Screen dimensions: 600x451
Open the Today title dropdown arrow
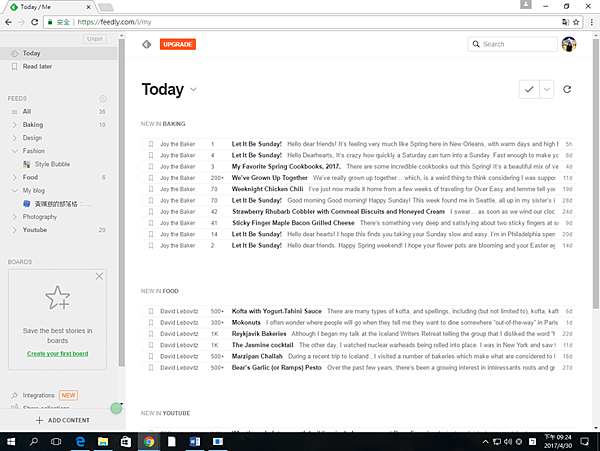point(193,90)
